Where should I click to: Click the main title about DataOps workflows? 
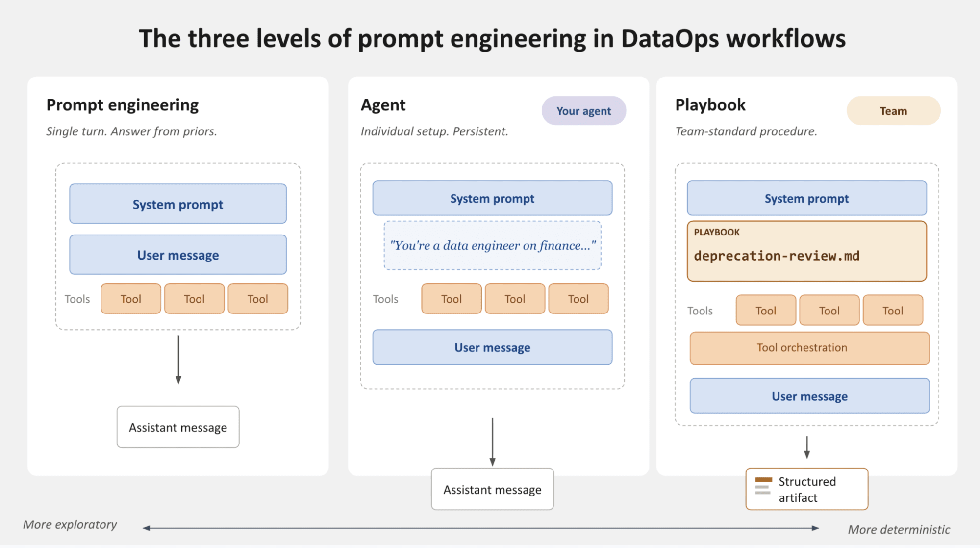point(492,38)
